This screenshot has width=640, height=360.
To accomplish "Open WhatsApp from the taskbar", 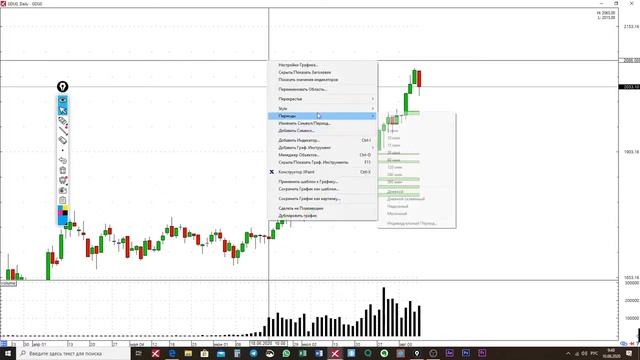I will (x=286, y=353).
